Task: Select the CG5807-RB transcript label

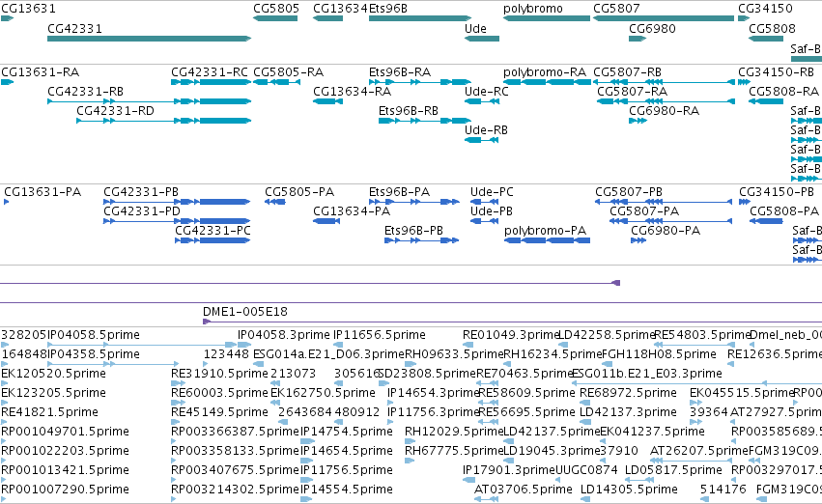Action: 628,72
